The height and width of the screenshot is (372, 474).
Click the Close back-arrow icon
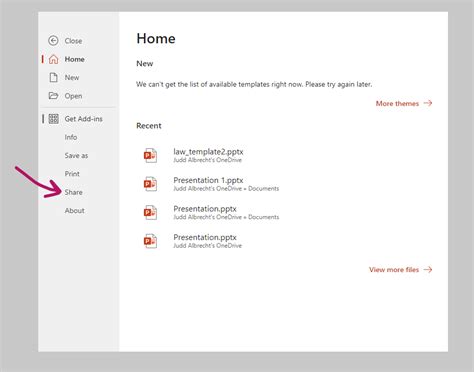pyautogui.click(x=53, y=41)
